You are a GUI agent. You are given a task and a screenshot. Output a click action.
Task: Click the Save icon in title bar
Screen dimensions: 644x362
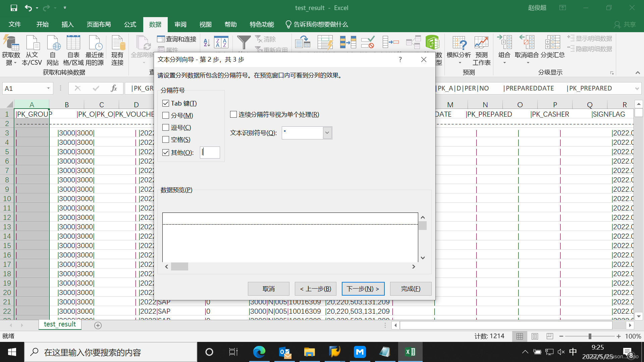14,8
